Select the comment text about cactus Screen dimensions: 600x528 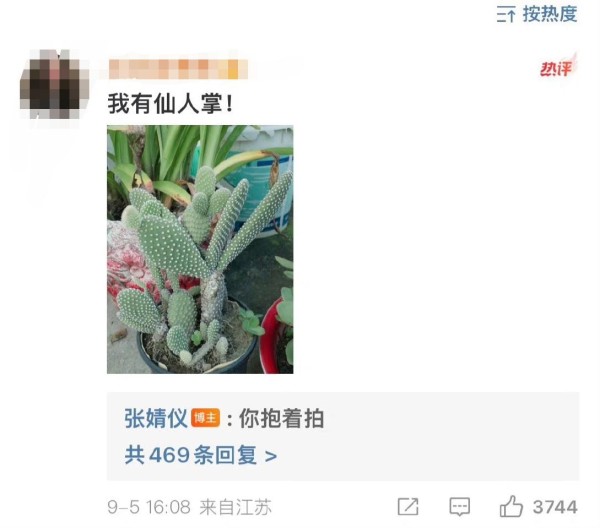tap(170, 103)
